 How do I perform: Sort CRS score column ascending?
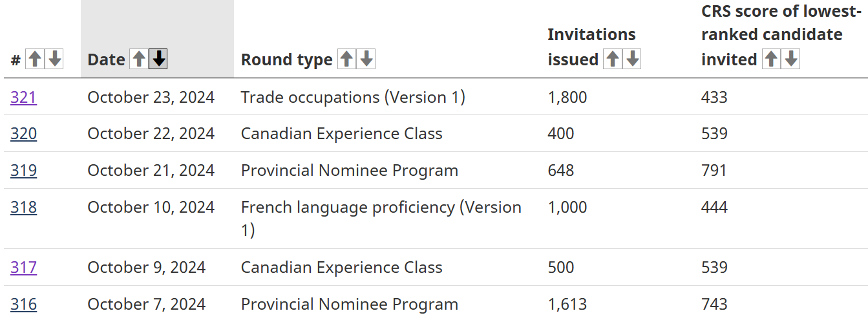click(770, 59)
